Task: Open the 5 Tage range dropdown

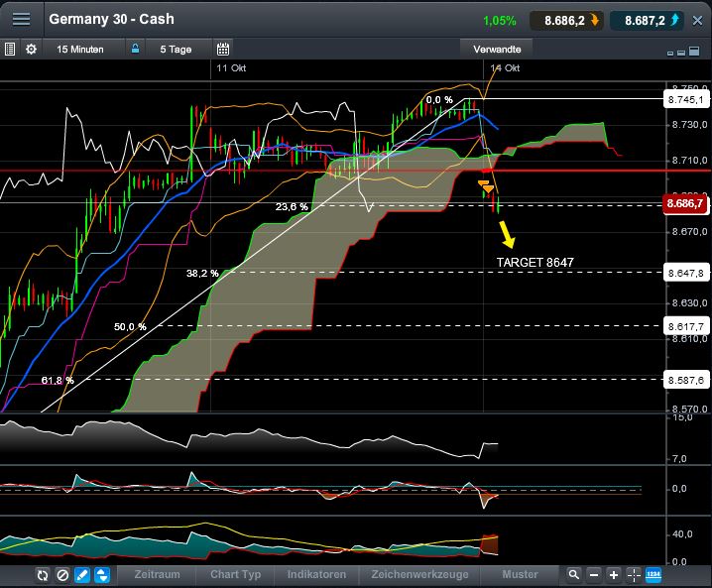Action: click(176, 49)
